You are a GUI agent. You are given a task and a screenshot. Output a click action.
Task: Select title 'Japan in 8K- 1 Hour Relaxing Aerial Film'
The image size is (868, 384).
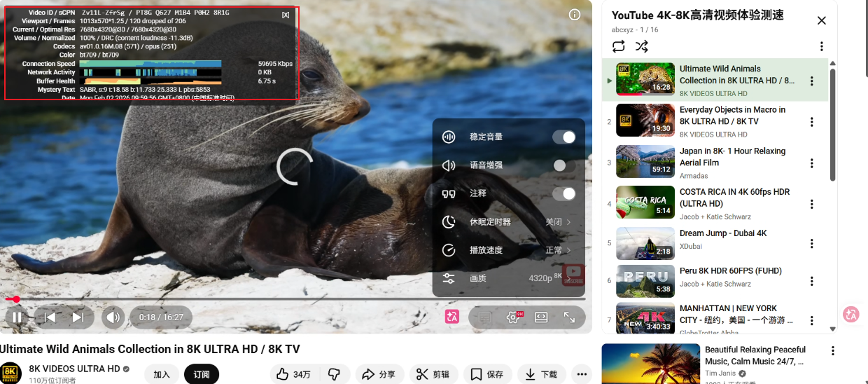(x=733, y=157)
